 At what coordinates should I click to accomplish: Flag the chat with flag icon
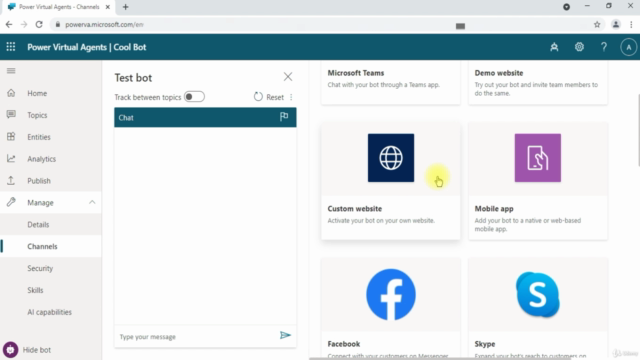click(284, 117)
